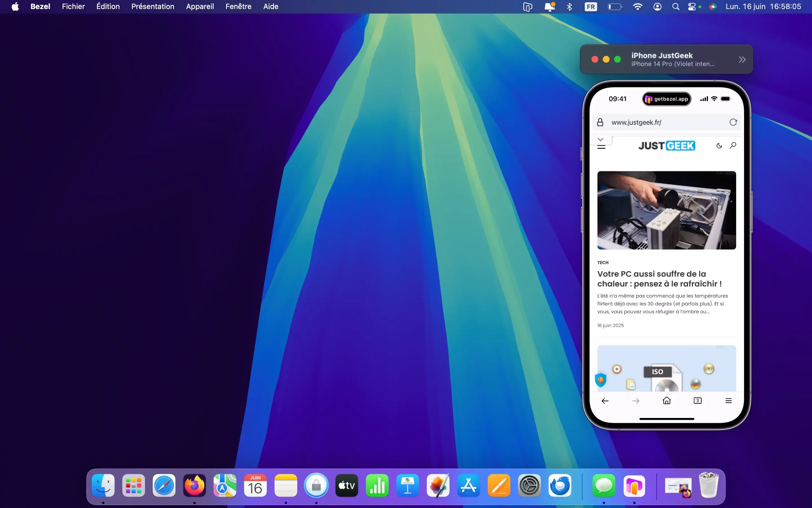Open the Appareil menu
This screenshot has height=508, width=812.
tap(200, 7)
